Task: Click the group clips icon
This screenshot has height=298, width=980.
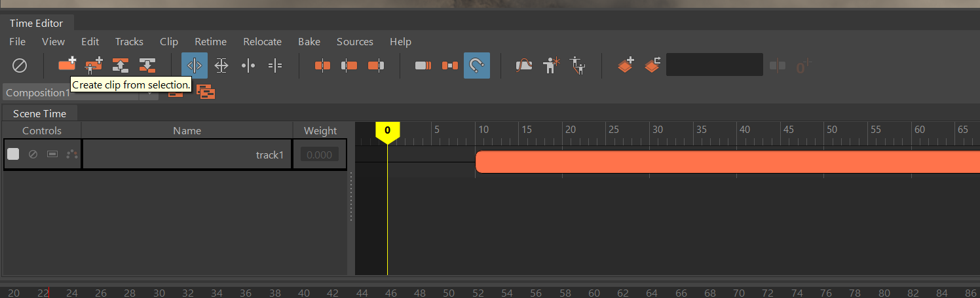Action: [450, 65]
